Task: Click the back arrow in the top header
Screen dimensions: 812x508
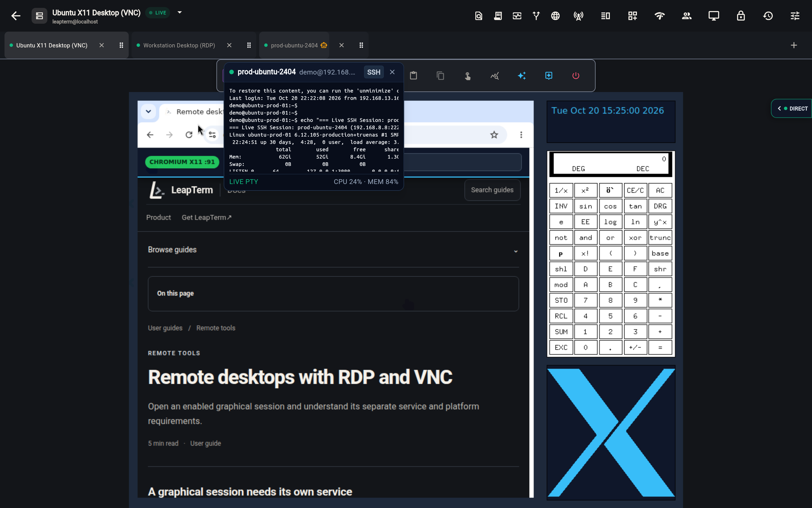Action: tap(16, 16)
